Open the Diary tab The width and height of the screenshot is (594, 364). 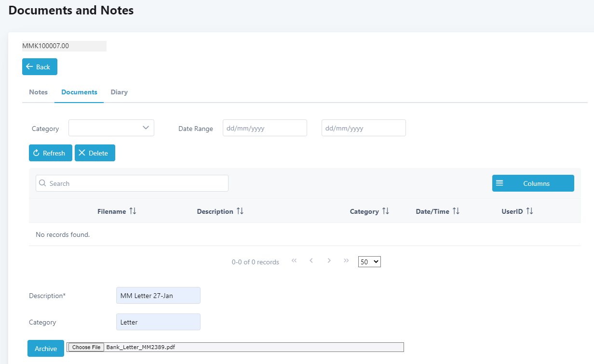(x=119, y=92)
